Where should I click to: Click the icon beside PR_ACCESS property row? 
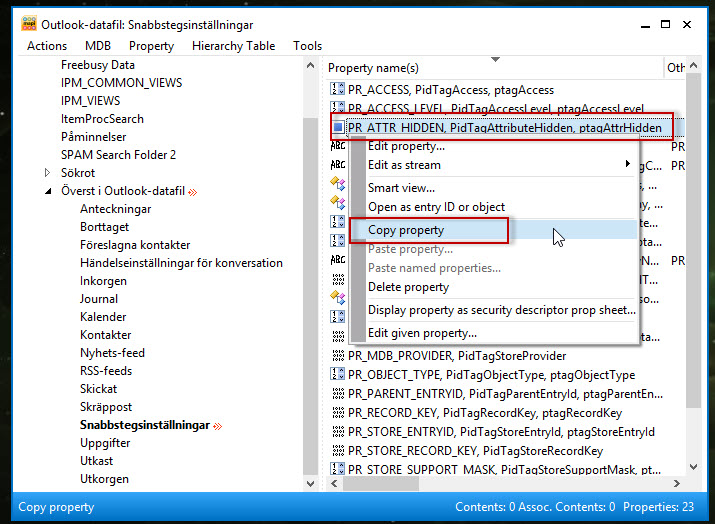coord(337,89)
